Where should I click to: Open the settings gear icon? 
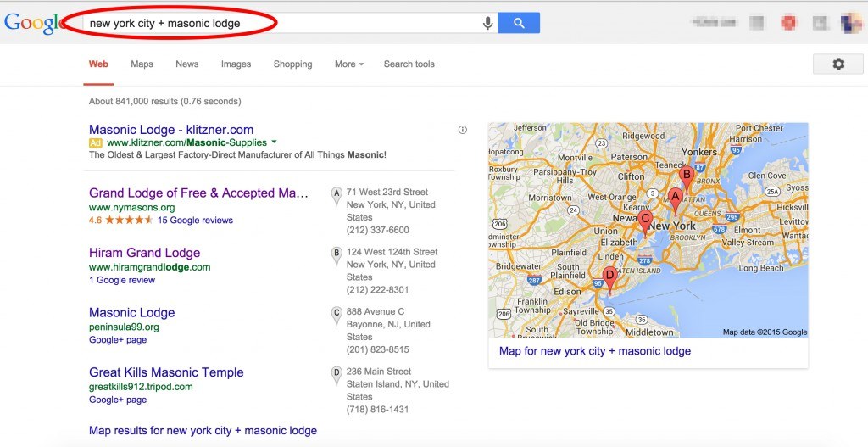coord(838,64)
